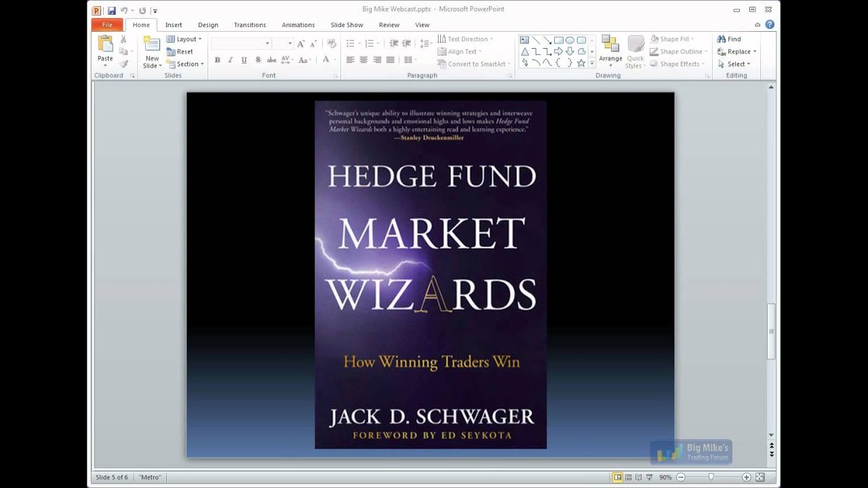This screenshot has height=488, width=868.
Task: Switch to the Insert tab
Action: tap(174, 25)
